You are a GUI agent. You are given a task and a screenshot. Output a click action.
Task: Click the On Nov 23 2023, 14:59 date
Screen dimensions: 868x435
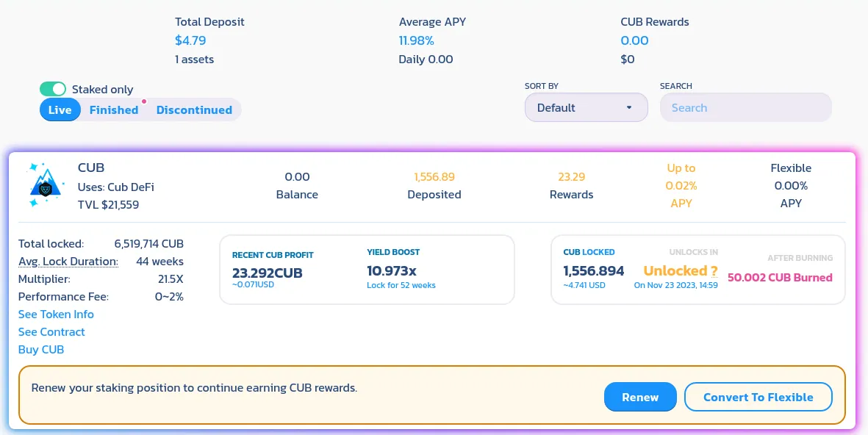click(676, 286)
